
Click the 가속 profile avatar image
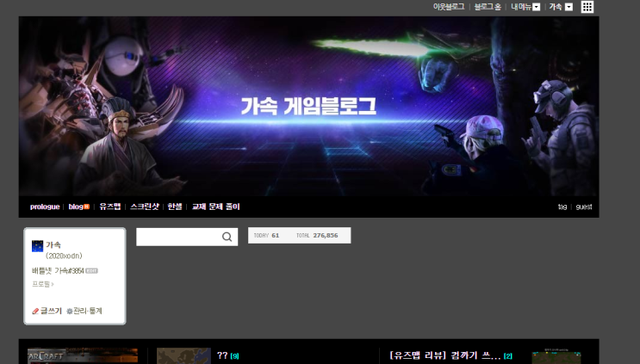(37, 246)
